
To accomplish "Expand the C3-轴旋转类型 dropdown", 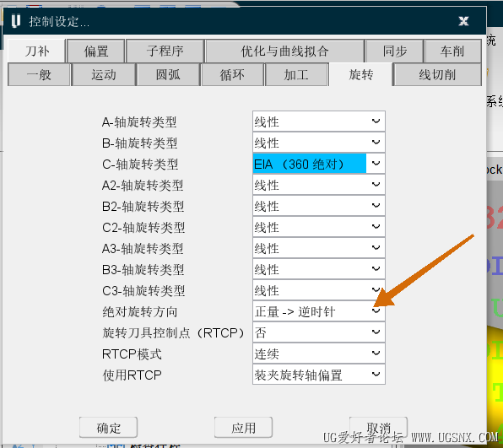I will (x=318, y=290).
